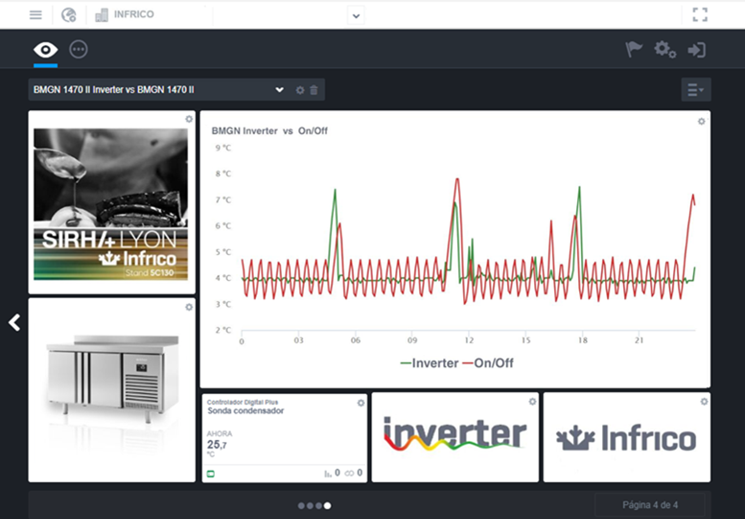Open settings gear of Sonda condensador widget
The height and width of the screenshot is (519, 745).
[361, 403]
